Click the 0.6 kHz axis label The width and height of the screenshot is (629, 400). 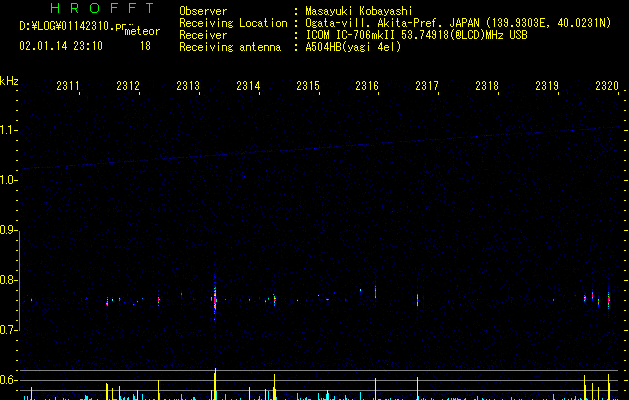(x=8, y=380)
